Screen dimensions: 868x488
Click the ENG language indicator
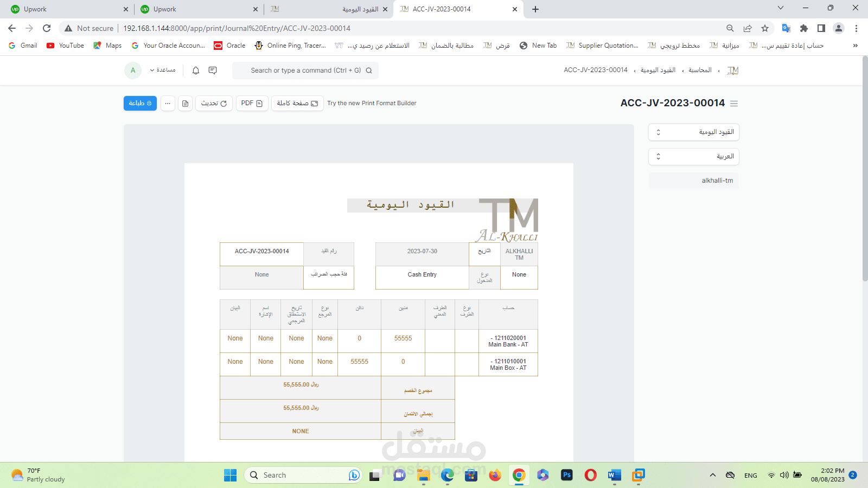[x=751, y=476]
